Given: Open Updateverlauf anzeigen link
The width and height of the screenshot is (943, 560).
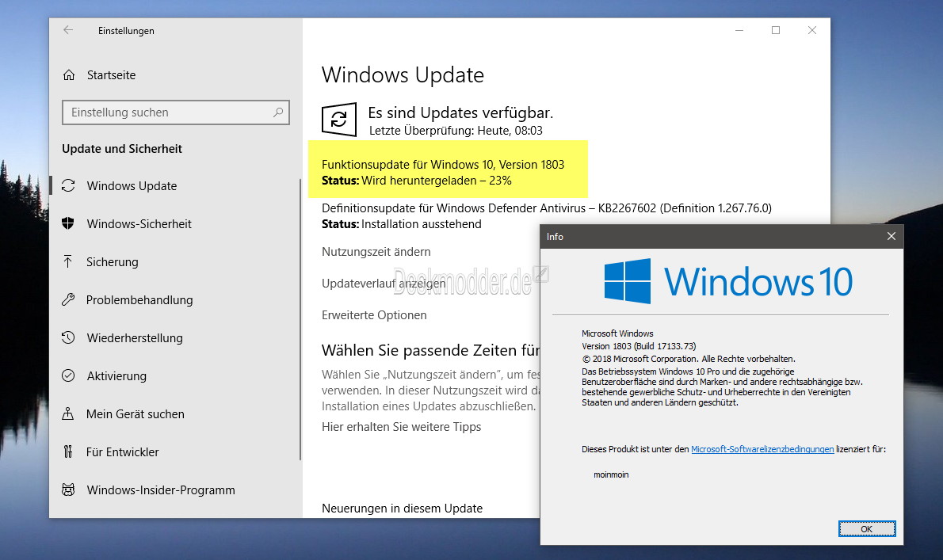Looking at the screenshot, I should pyautogui.click(x=384, y=283).
